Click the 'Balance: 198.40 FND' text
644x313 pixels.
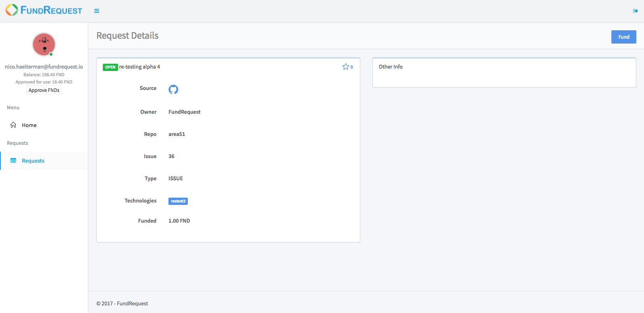click(x=44, y=75)
